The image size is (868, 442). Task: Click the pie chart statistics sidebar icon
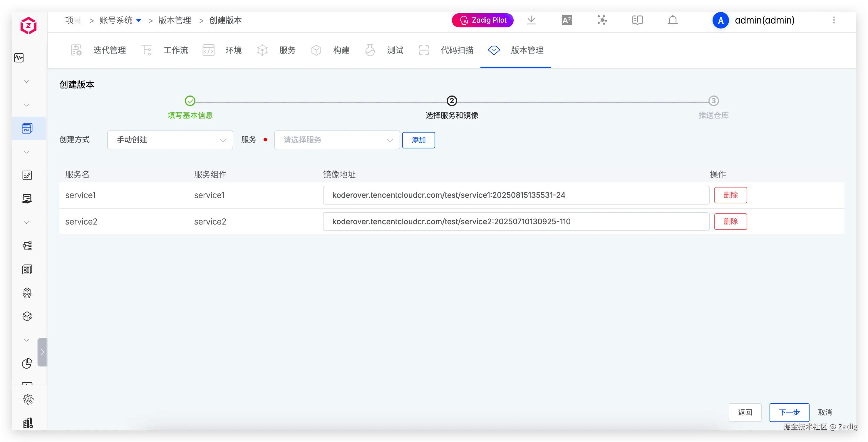[x=27, y=363]
